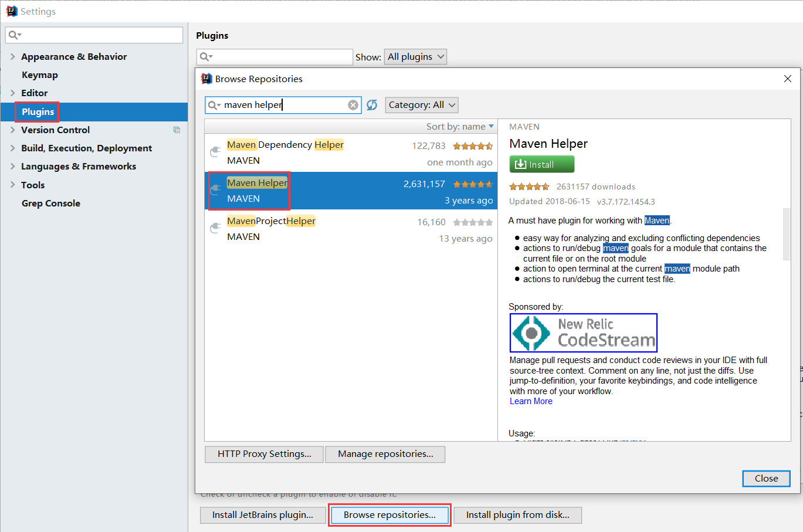803x532 pixels.
Task: Click the Updated 2018-06-15 text
Action: [x=550, y=201]
